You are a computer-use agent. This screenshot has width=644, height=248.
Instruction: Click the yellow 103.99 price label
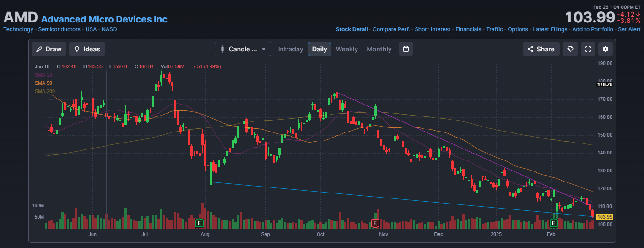(x=605, y=217)
